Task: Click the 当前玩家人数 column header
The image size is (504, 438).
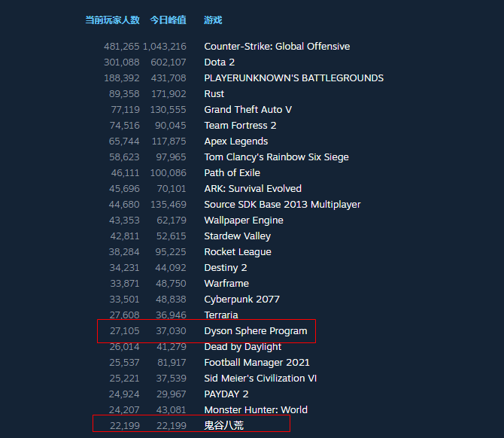Action: [x=112, y=20]
